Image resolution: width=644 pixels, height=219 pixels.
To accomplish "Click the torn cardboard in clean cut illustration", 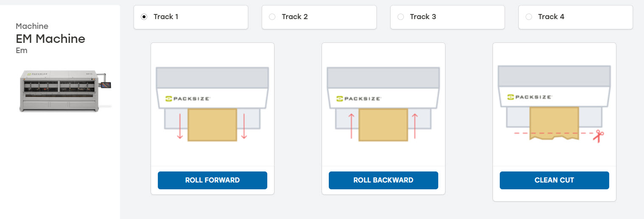I will pyautogui.click(x=554, y=124).
